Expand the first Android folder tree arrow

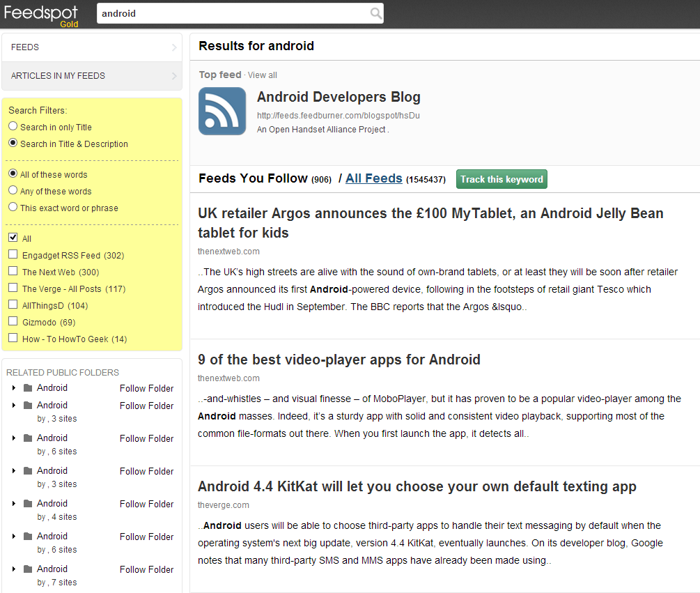pos(14,388)
